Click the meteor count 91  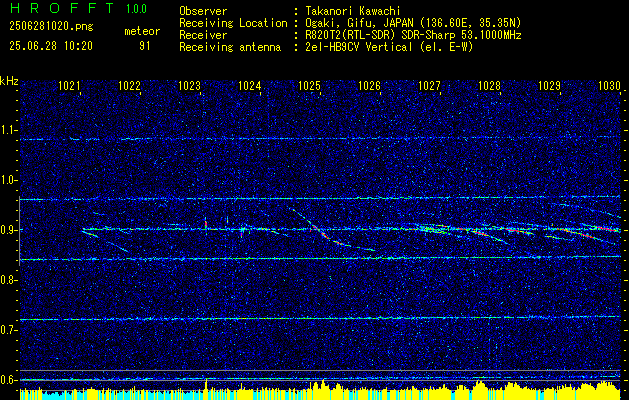(144, 46)
